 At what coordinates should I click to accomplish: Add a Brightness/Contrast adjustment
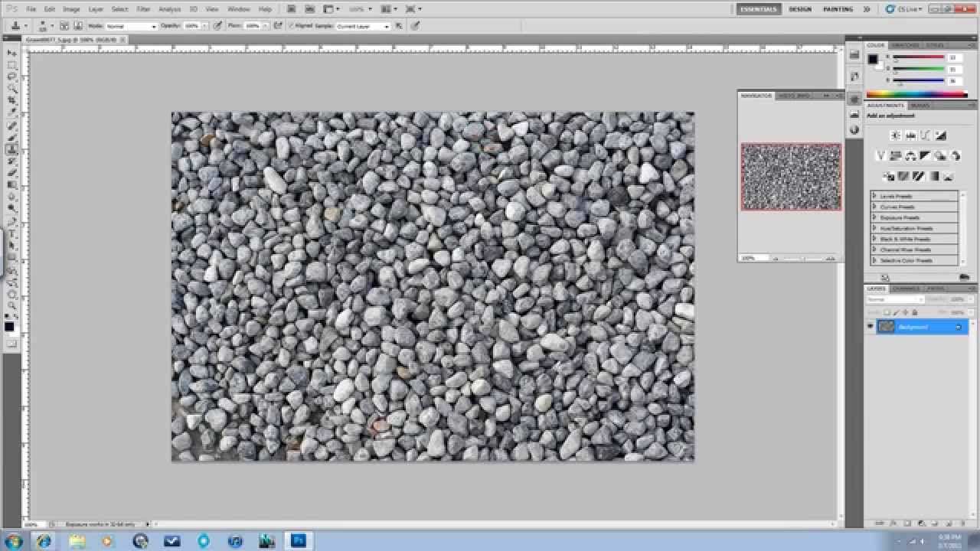(895, 135)
